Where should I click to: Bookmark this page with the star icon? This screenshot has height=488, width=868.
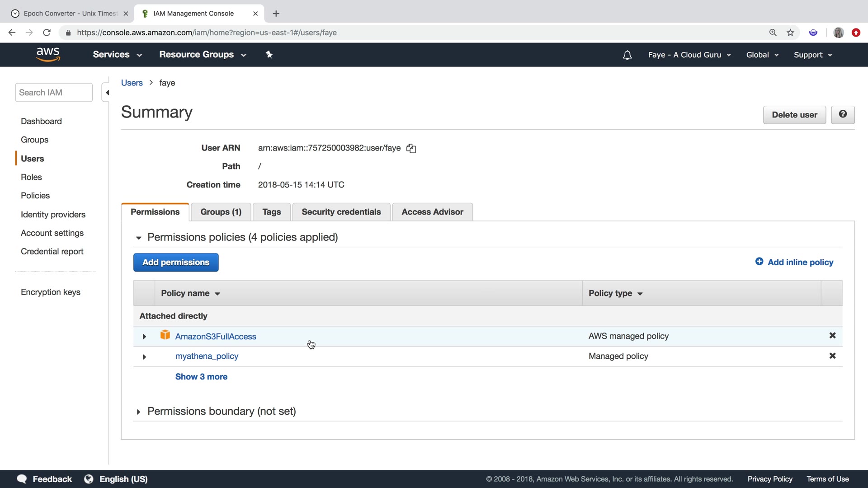pos(790,33)
